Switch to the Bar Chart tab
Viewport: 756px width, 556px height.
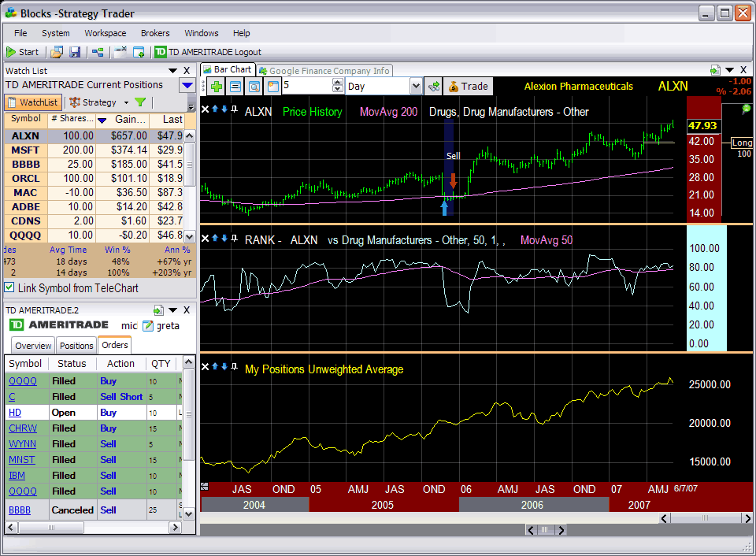point(228,69)
